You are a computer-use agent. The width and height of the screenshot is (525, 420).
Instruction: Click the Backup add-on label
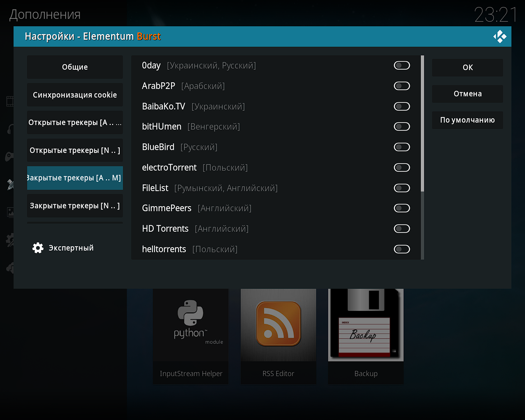tap(366, 374)
